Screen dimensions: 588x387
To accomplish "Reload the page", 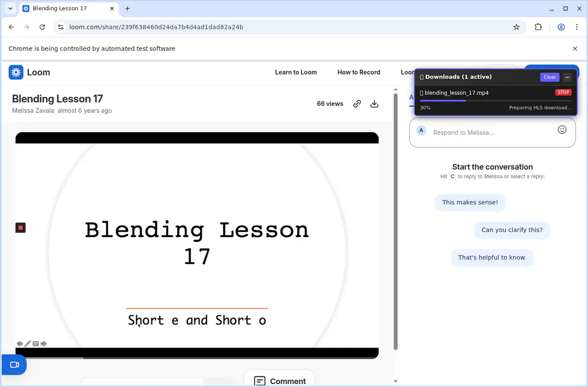I will (42, 27).
